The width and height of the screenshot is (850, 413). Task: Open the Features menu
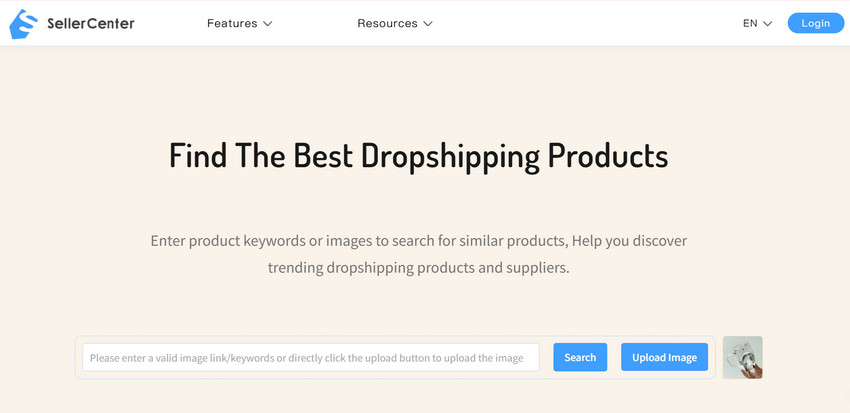click(232, 23)
